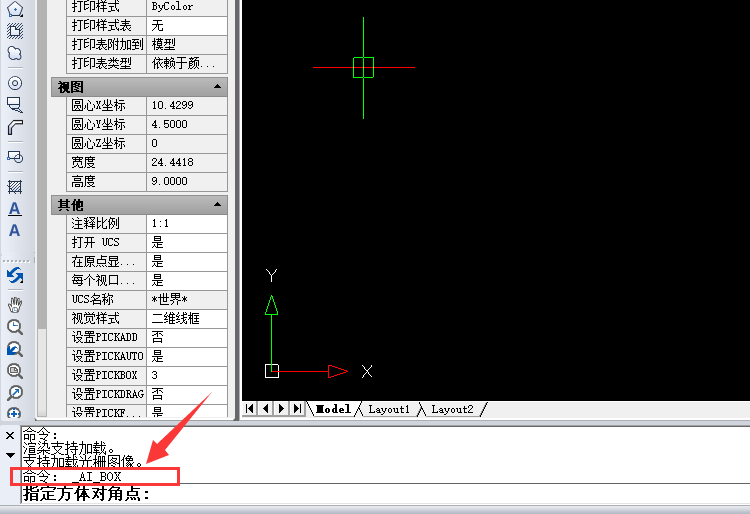Select the polygon drawing tool
Screen dimensions: 750x514
(15, 8)
